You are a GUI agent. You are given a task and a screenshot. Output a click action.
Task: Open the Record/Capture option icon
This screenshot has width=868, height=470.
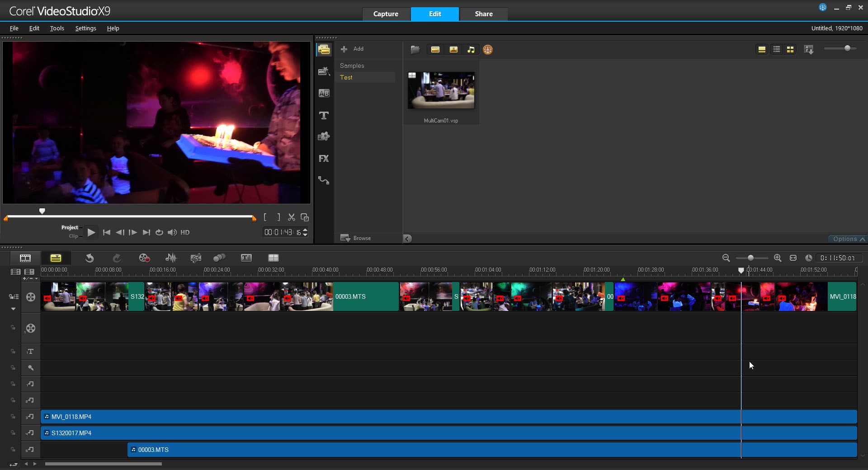click(x=144, y=258)
